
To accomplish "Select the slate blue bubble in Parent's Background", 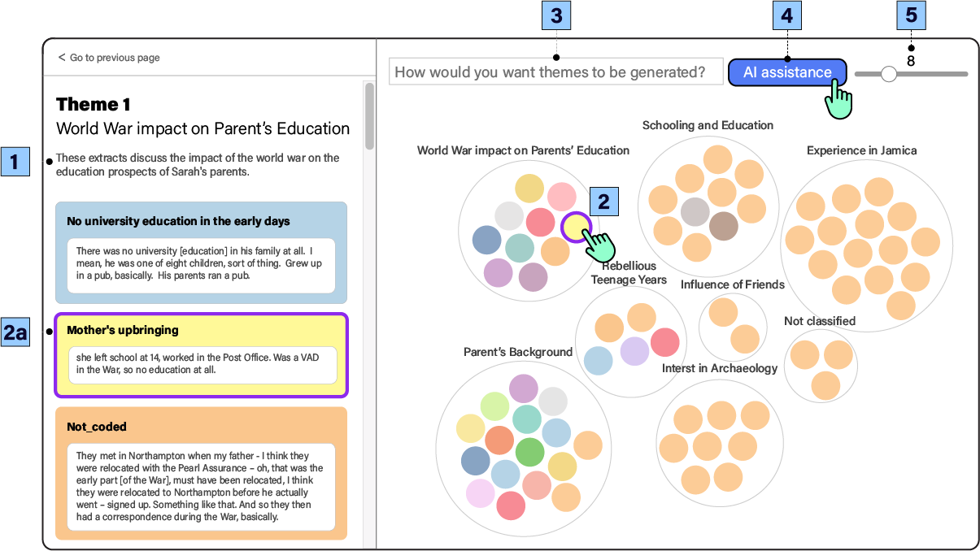I will point(475,461).
